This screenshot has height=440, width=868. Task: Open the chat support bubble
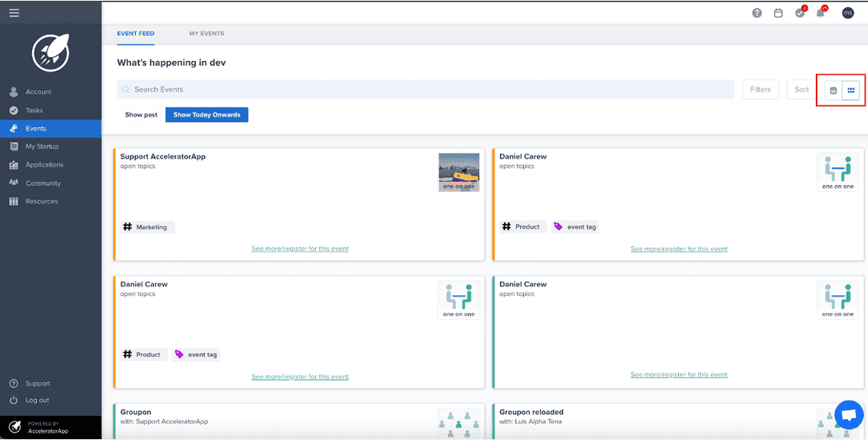tap(849, 414)
